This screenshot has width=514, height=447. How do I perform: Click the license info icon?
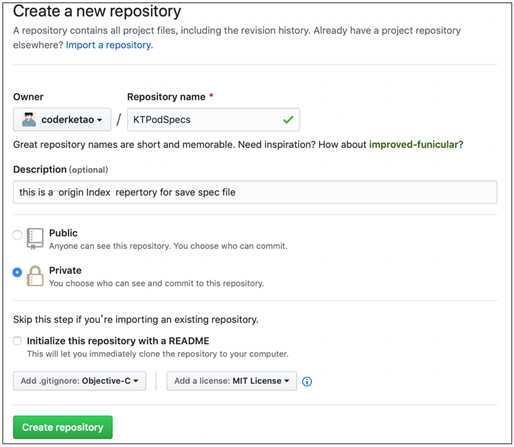307,381
